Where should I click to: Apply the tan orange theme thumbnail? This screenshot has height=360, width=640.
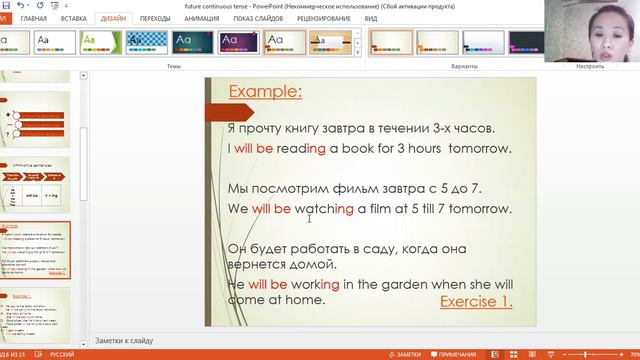click(x=331, y=42)
